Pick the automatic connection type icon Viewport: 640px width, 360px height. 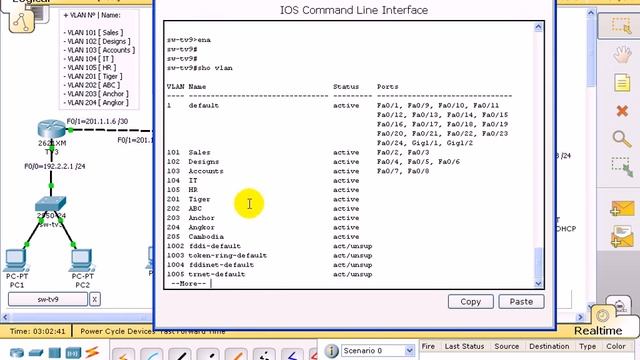click(x=123, y=355)
